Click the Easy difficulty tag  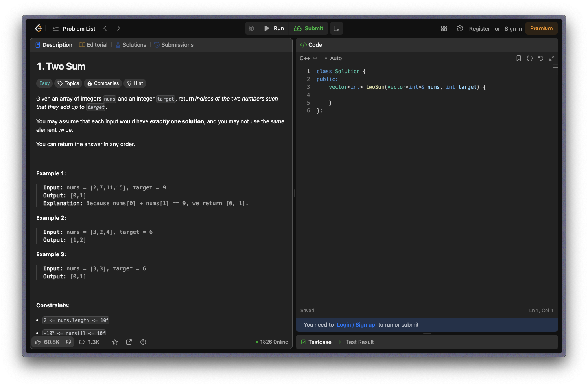pos(44,83)
